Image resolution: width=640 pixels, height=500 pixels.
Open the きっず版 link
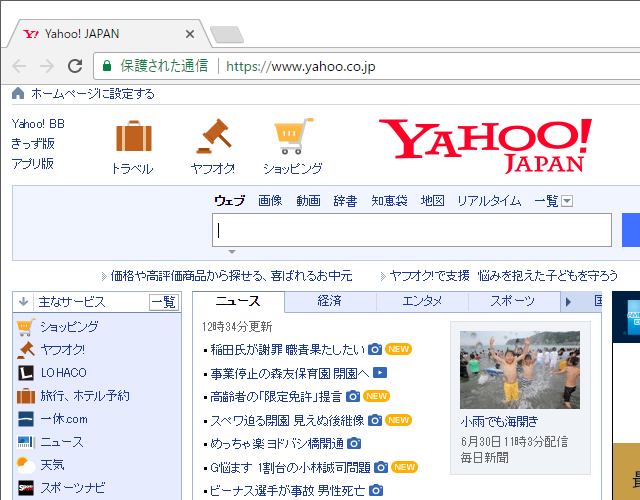[x=33, y=143]
